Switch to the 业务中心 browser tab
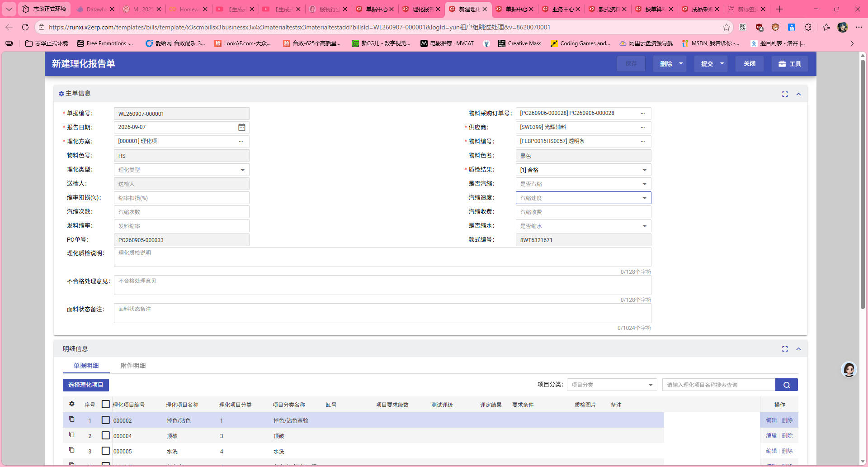The height and width of the screenshot is (467, 868). (x=561, y=9)
